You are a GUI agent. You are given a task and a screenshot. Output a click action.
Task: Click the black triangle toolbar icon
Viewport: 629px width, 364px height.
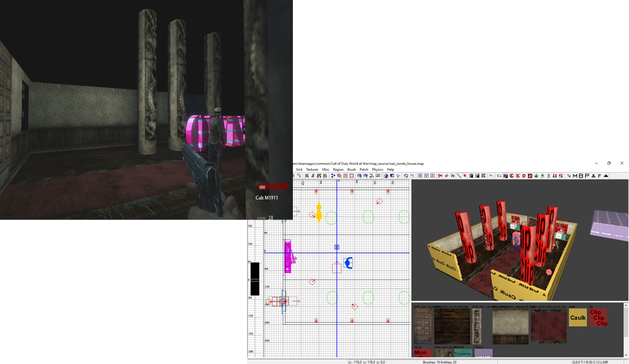[605, 175]
